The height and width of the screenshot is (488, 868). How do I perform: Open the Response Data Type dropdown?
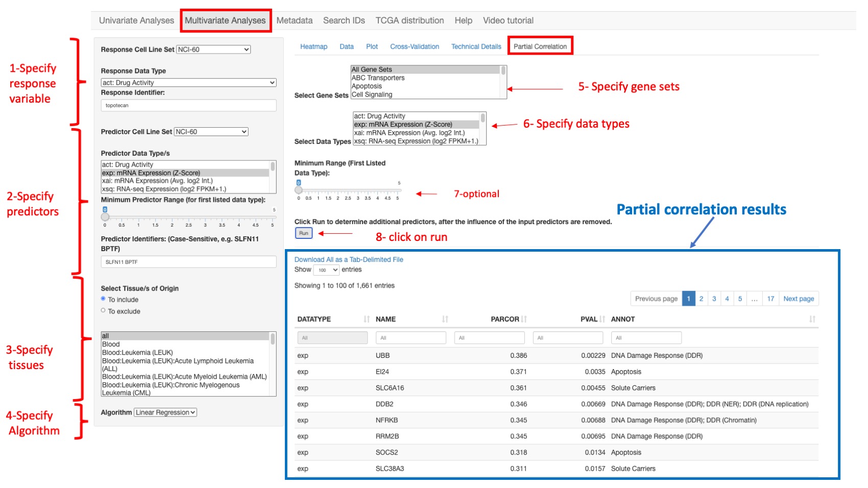(x=188, y=82)
